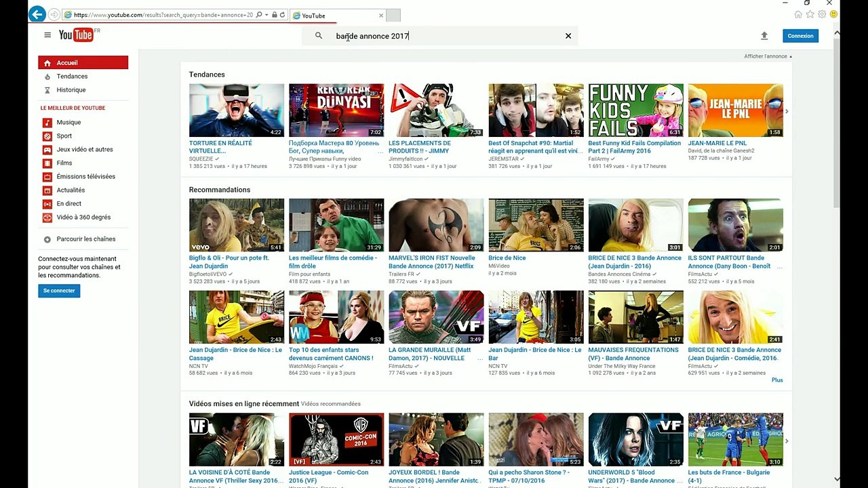Click the SQUEEZIE channel name
Viewport: 868px width, 488px height.
[201, 159]
